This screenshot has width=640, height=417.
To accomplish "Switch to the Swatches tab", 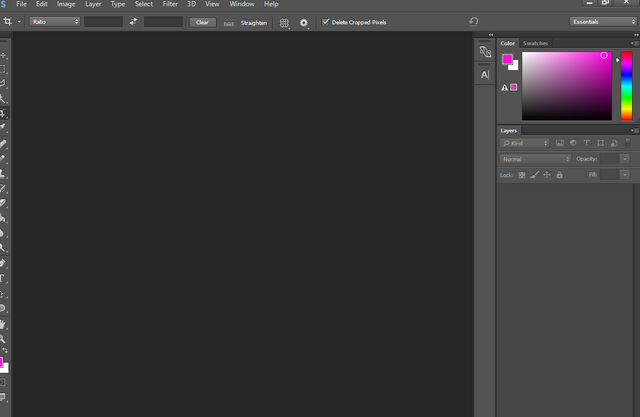I will 535,43.
